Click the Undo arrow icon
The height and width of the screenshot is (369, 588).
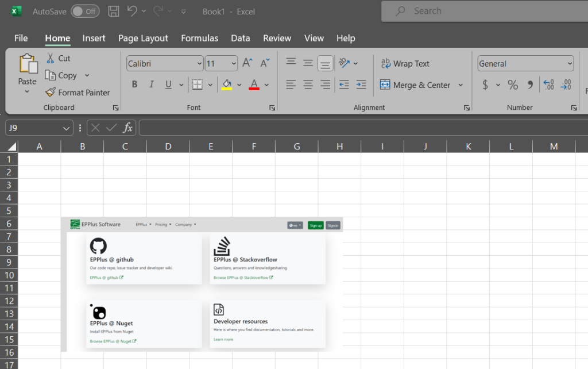click(x=131, y=11)
